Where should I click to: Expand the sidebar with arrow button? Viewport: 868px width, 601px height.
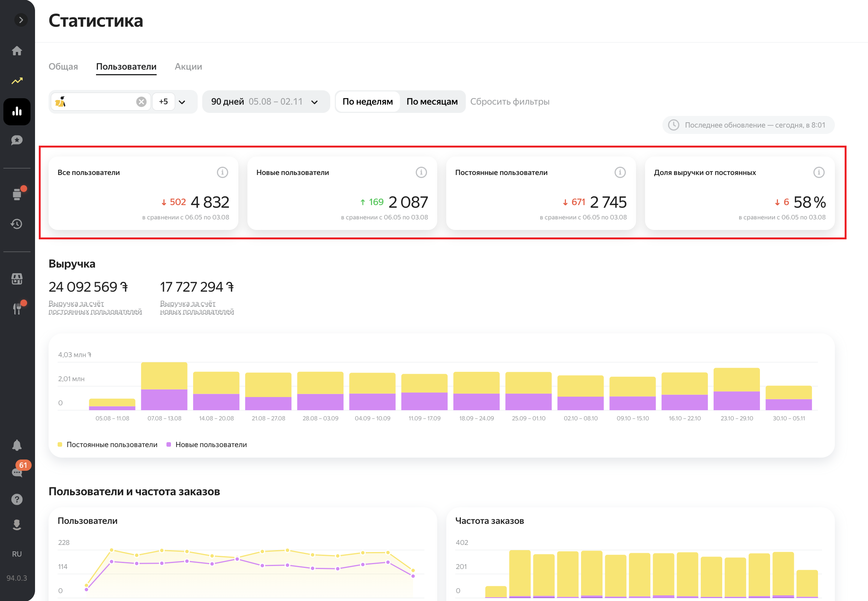pos(21,20)
